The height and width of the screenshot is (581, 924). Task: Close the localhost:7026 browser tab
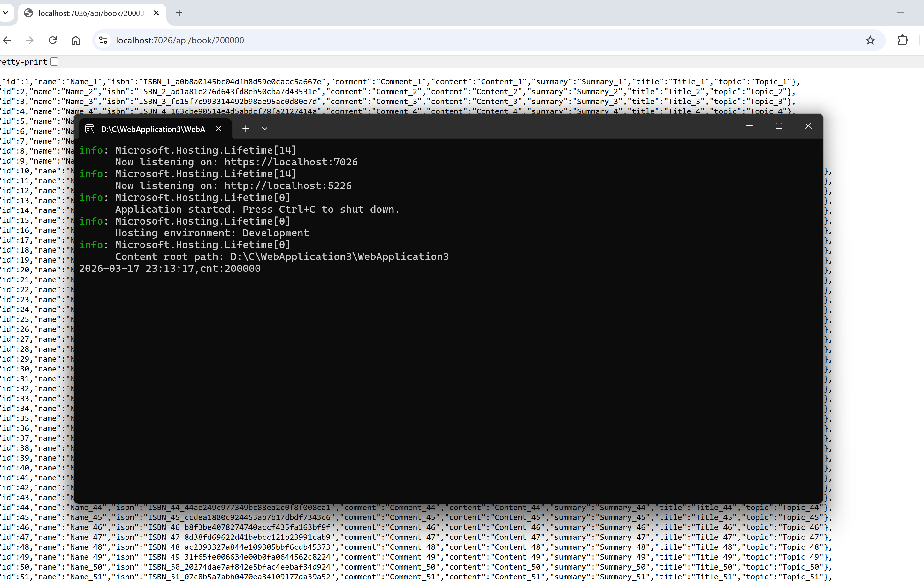(x=156, y=13)
